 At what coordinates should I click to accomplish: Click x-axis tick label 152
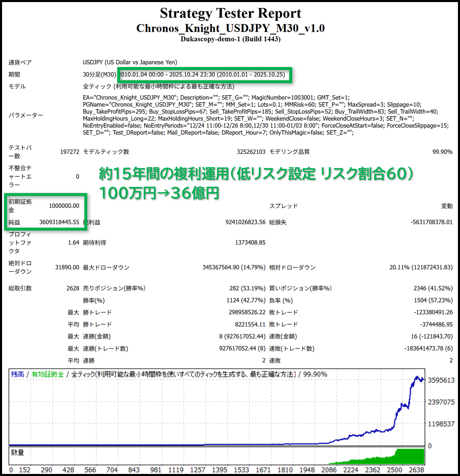[25, 470]
